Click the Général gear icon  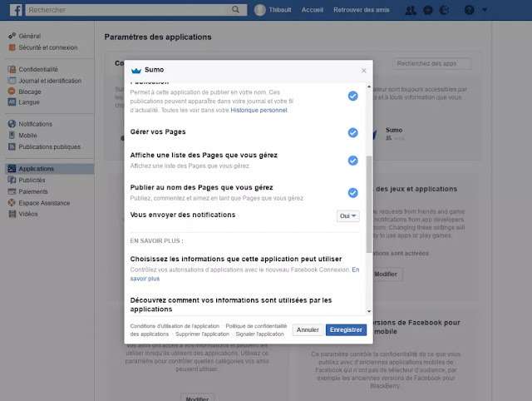(x=12, y=36)
